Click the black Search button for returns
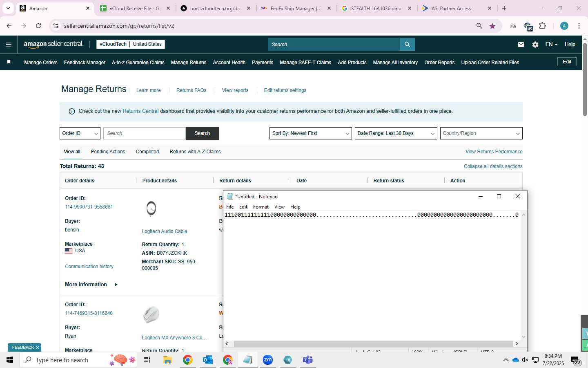The height and width of the screenshot is (368, 588). (x=202, y=133)
